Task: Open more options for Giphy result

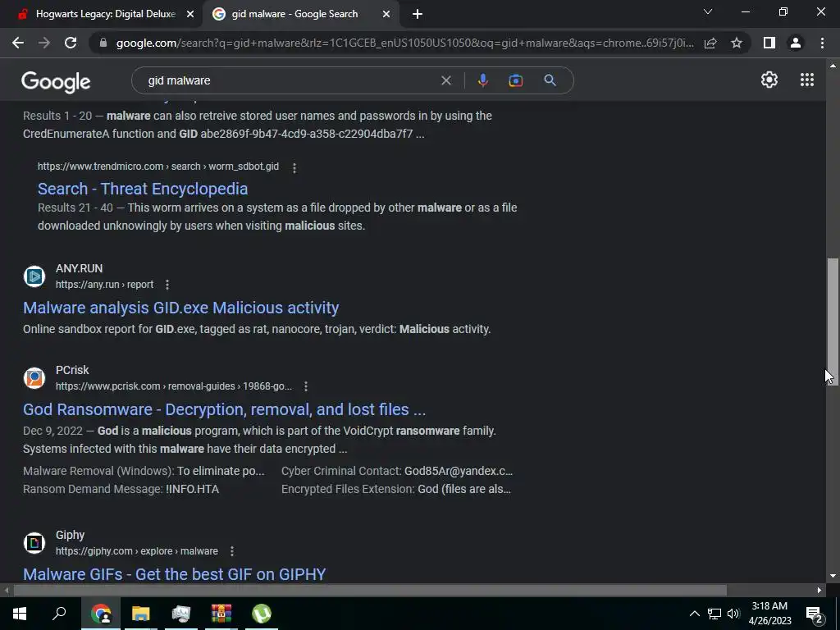Action: (231, 551)
